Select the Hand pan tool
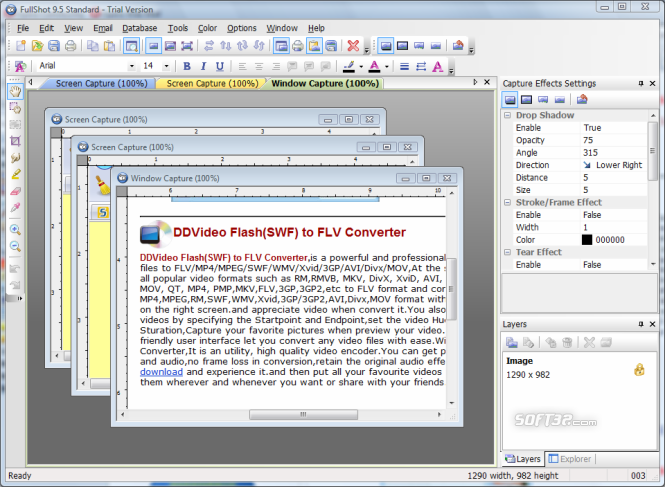The image size is (665, 487). [x=15, y=91]
